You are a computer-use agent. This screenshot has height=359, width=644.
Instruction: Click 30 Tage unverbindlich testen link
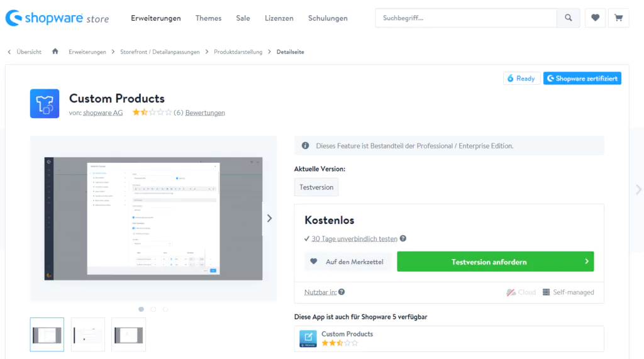(x=355, y=239)
